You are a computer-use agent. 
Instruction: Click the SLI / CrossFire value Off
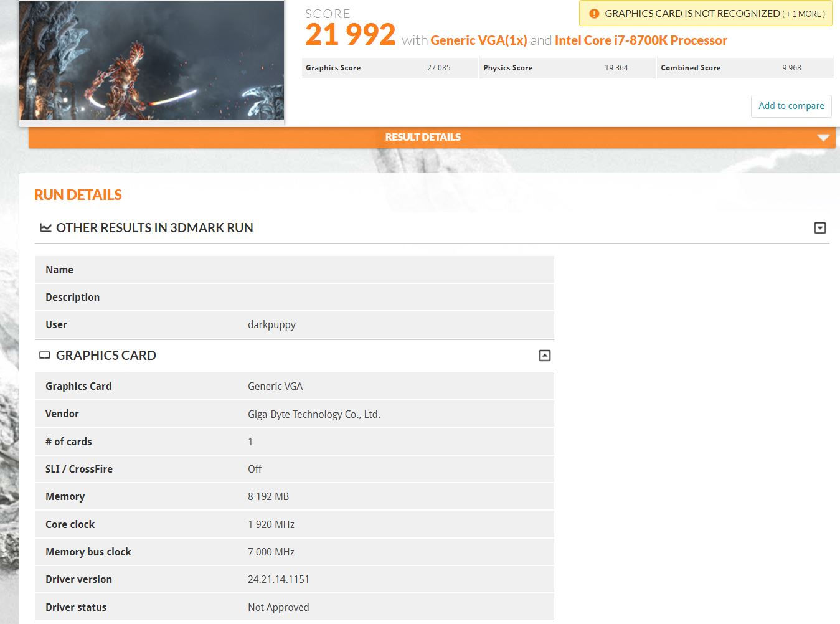pos(255,469)
